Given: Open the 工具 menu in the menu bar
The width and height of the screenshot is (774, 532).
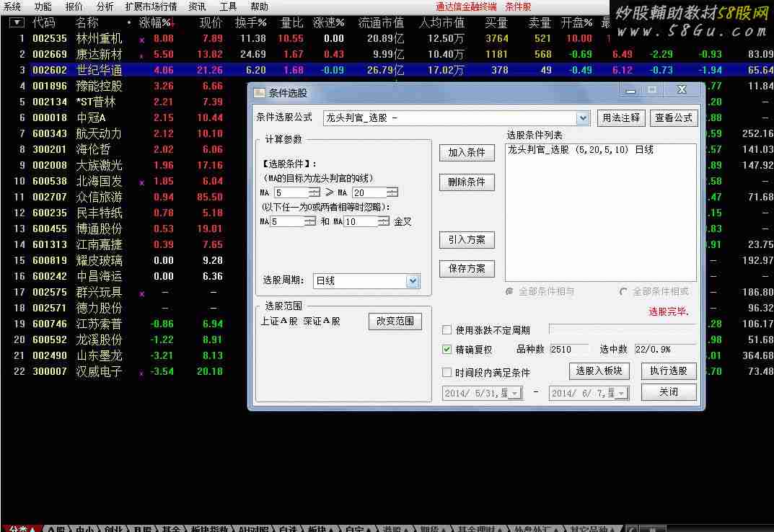Looking at the screenshot, I should pyautogui.click(x=228, y=6).
